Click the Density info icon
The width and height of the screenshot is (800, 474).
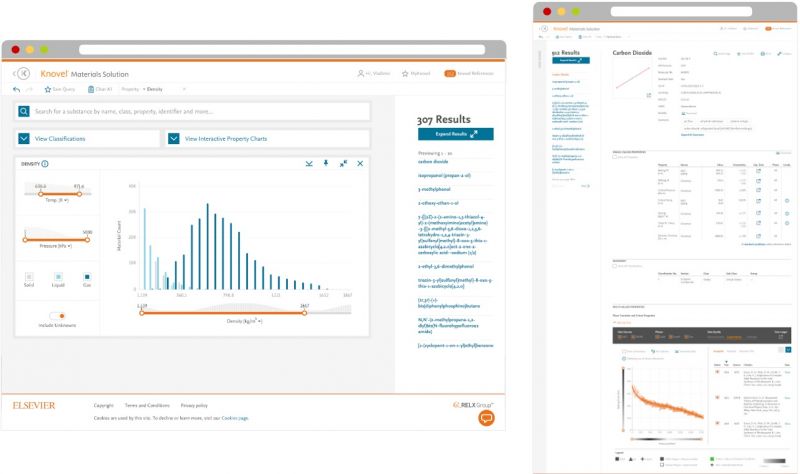[x=45, y=164]
